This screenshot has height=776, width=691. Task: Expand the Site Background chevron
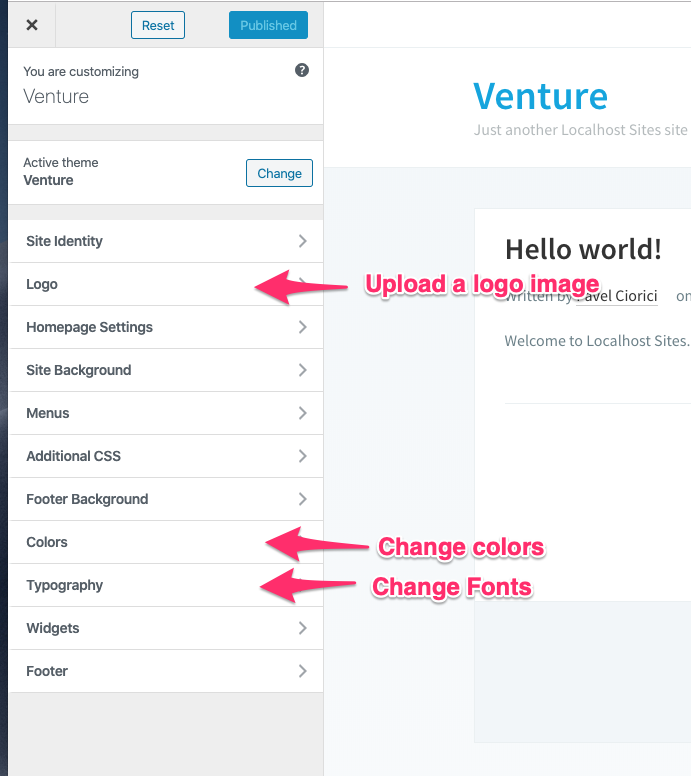[302, 370]
